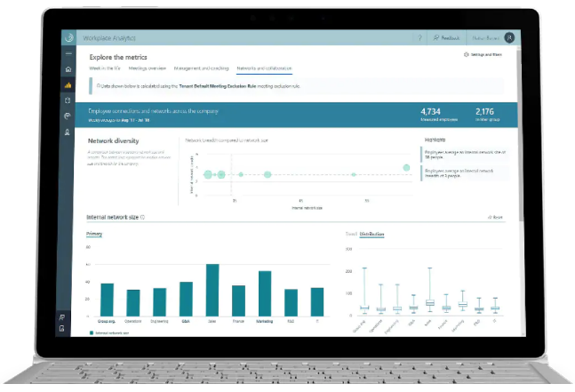Click the Marketing bar in bar chart
Screen dimensions: 575x392
point(265,293)
